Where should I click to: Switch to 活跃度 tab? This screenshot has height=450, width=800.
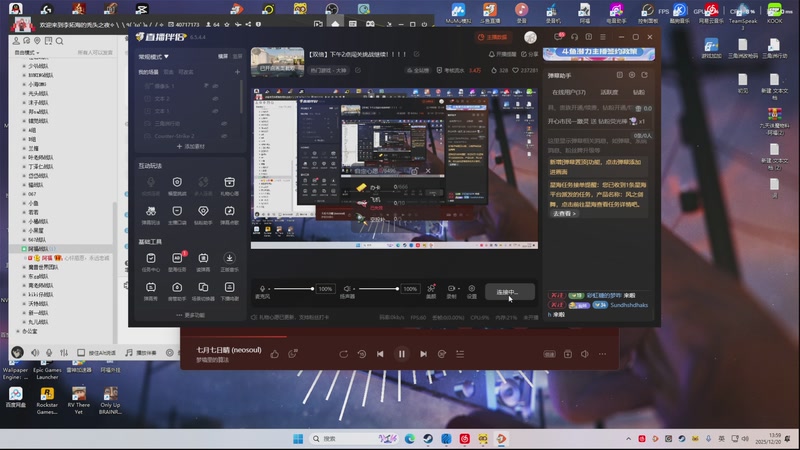[609, 92]
